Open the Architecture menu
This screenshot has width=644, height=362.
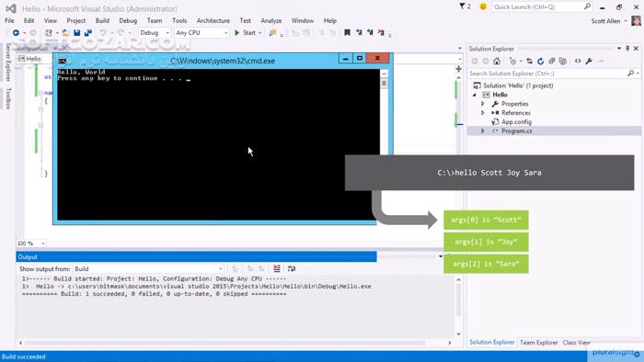213,20
